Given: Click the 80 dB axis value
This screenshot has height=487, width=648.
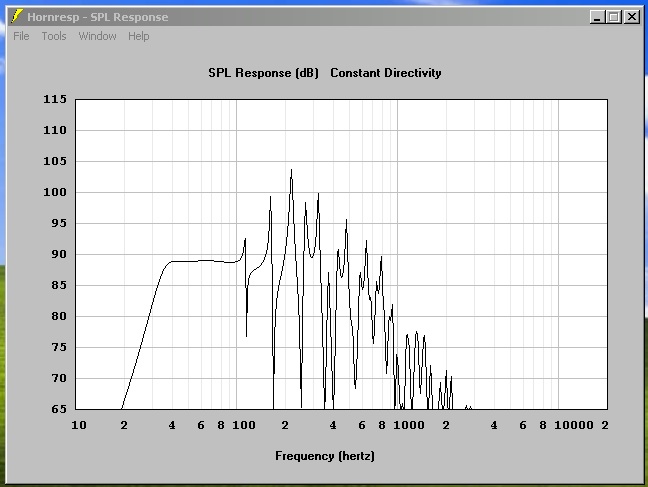Looking at the screenshot, I should (x=59, y=316).
